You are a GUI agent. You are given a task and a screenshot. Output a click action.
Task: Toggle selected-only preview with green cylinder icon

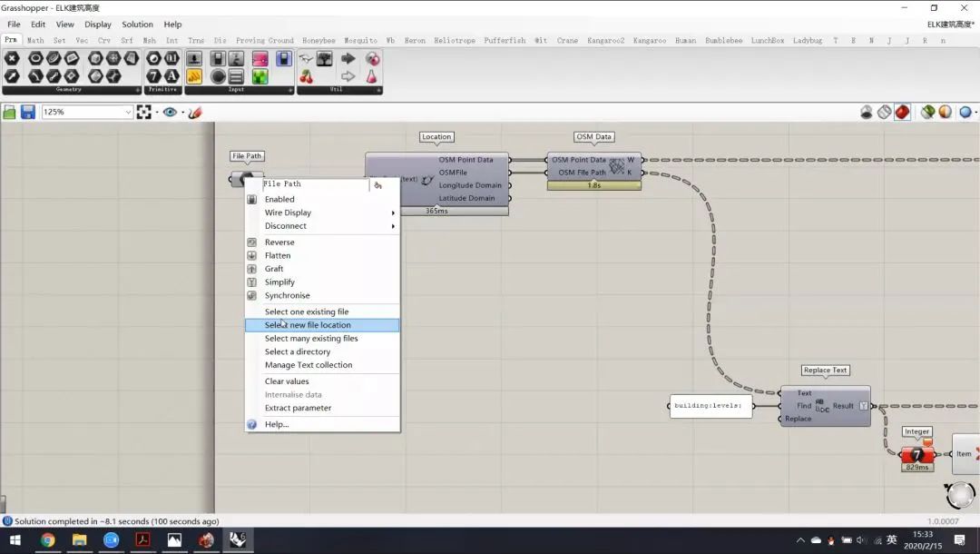tap(927, 112)
